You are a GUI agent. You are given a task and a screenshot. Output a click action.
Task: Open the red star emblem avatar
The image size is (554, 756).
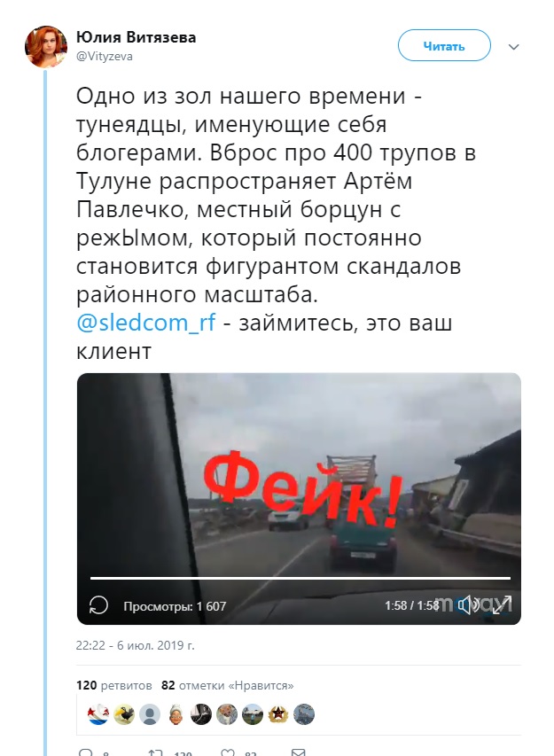tap(277, 714)
